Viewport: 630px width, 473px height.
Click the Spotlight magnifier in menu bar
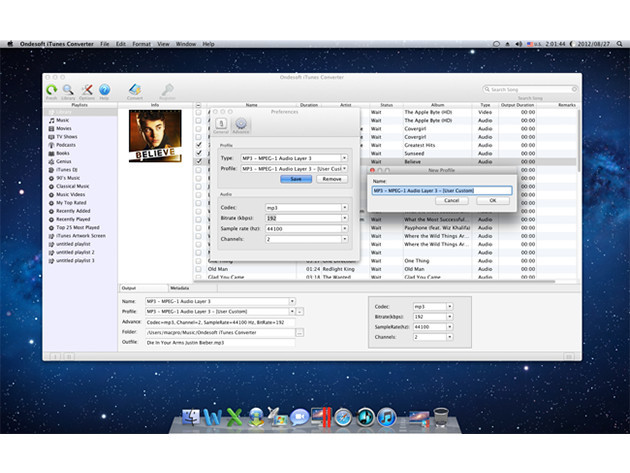620,44
